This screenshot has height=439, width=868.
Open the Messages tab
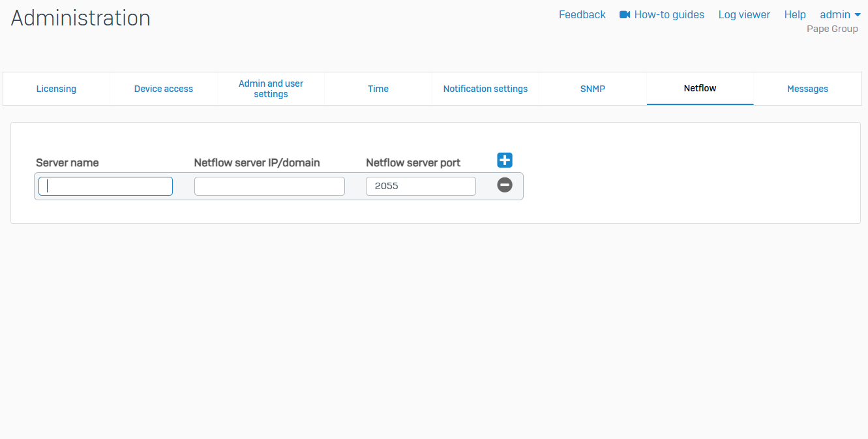(807, 89)
